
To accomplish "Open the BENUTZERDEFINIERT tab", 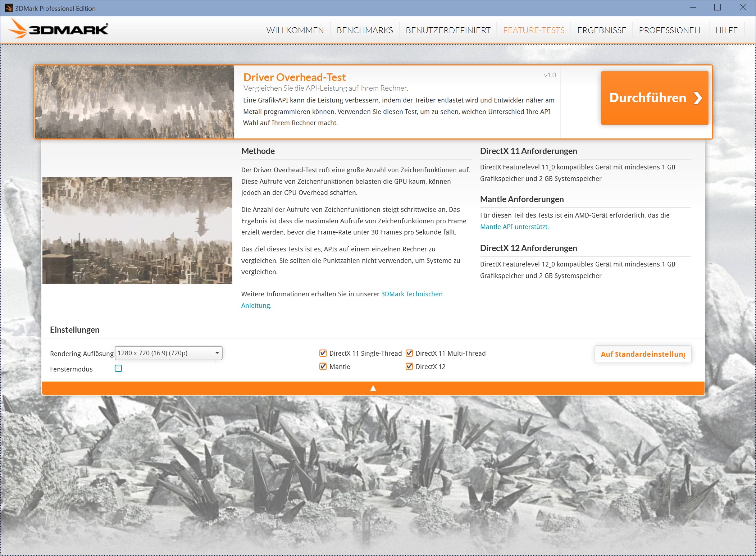I will click(448, 30).
